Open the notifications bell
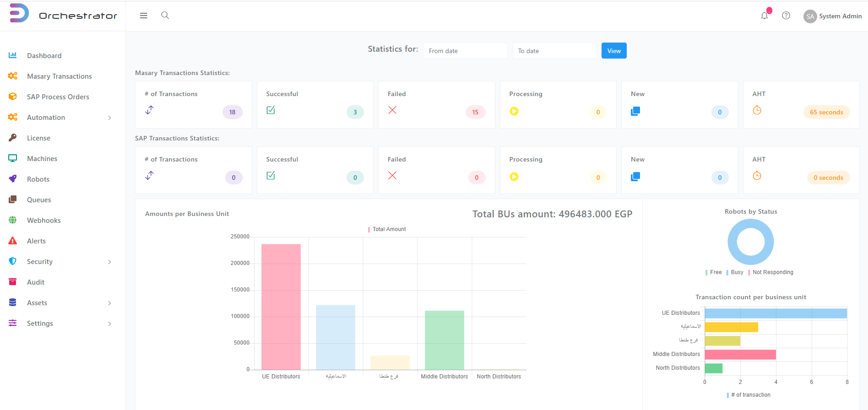 pyautogui.click(x=764, y=16)
